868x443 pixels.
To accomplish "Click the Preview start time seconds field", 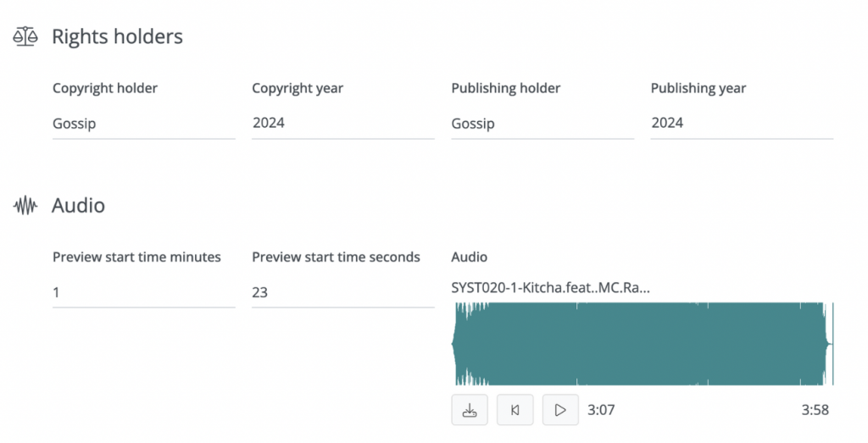I will 343,292.
